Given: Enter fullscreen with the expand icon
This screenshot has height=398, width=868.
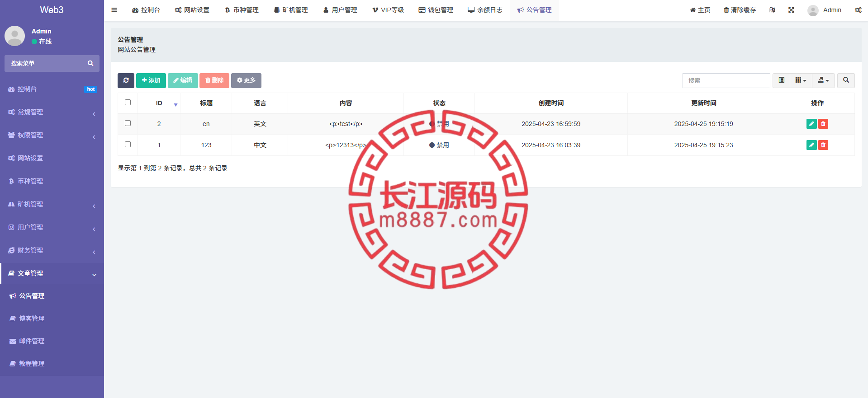Looking at the screenshot, I should (x=791, y=10).
